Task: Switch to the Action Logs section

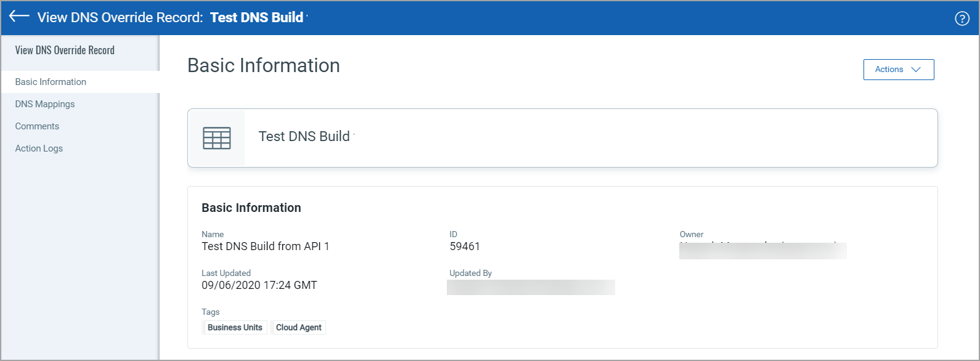Action: pos(39,148)
